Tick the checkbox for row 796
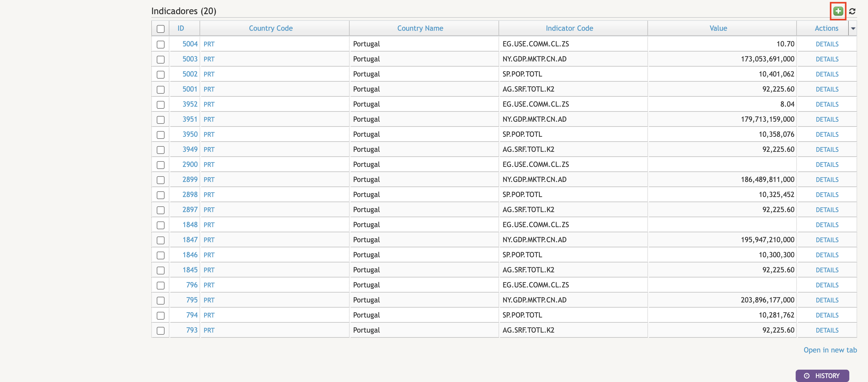The width and height of the screenshot is (868, 382). pos(161,285)
